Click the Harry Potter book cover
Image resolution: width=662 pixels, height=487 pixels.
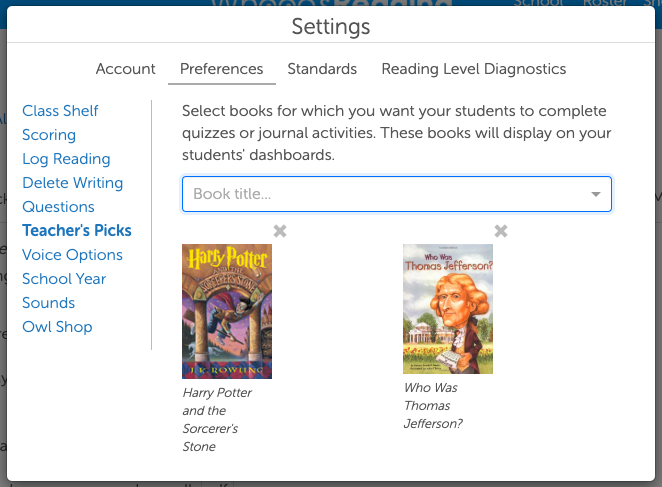(x=227, y=311)
